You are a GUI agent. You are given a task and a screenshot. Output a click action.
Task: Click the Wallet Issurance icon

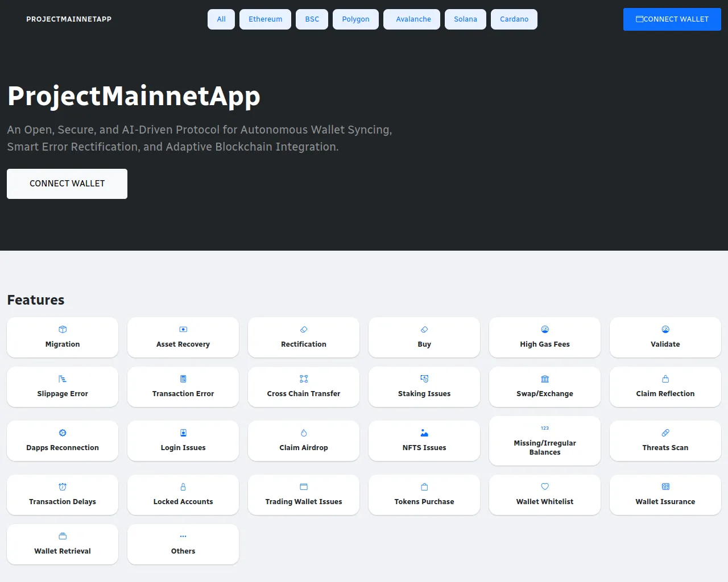point(665,487)
